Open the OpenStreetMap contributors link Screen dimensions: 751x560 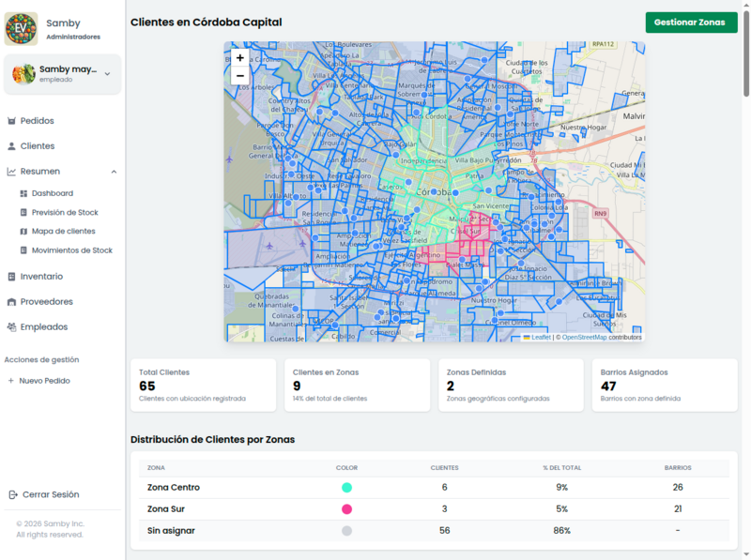[582, 337]
